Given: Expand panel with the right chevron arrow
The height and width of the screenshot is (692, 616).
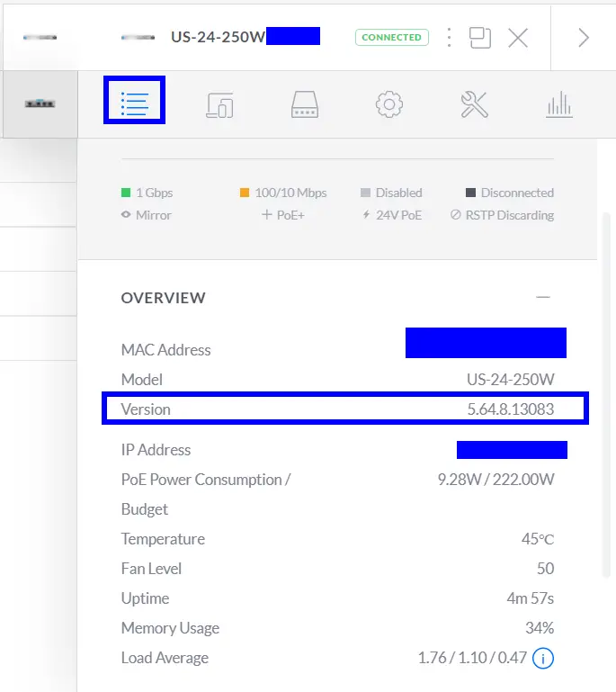Looking at the screenshot, I should coord(584,38).
